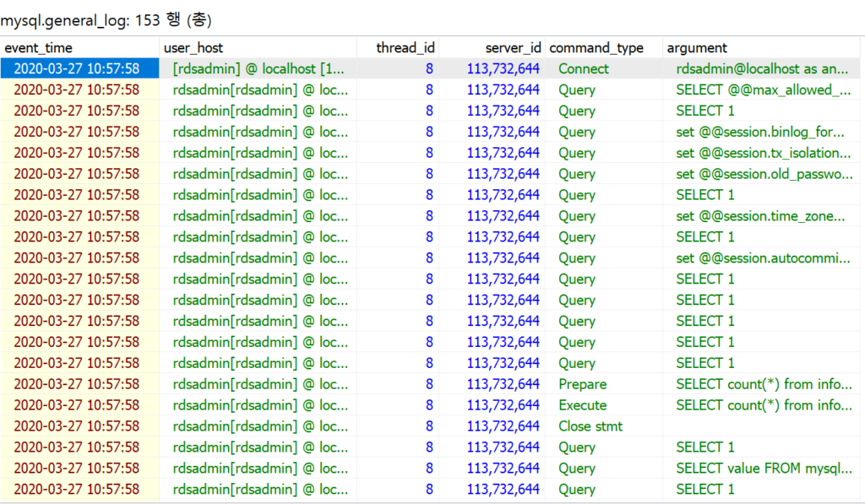Select the highlighted event_time cell in first row
Screen dimensions: 865x504
[x=77, y=69]
